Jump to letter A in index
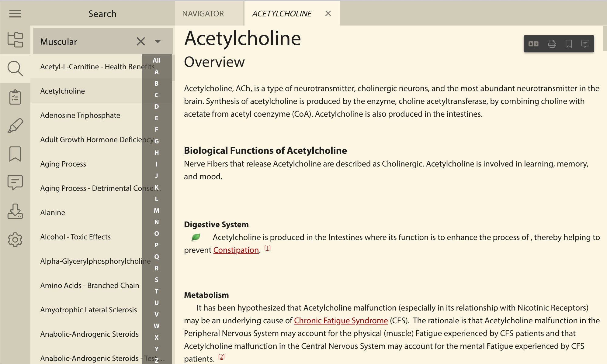The image size is (607, 364). [157, 72]
